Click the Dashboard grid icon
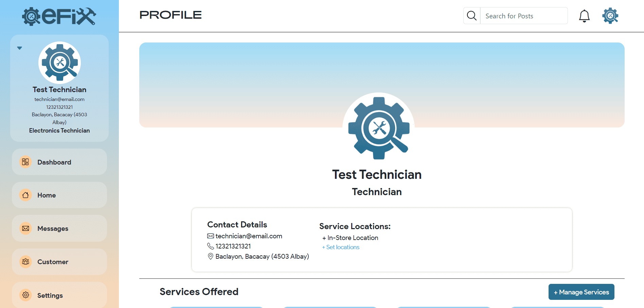 tap(25, 162)
